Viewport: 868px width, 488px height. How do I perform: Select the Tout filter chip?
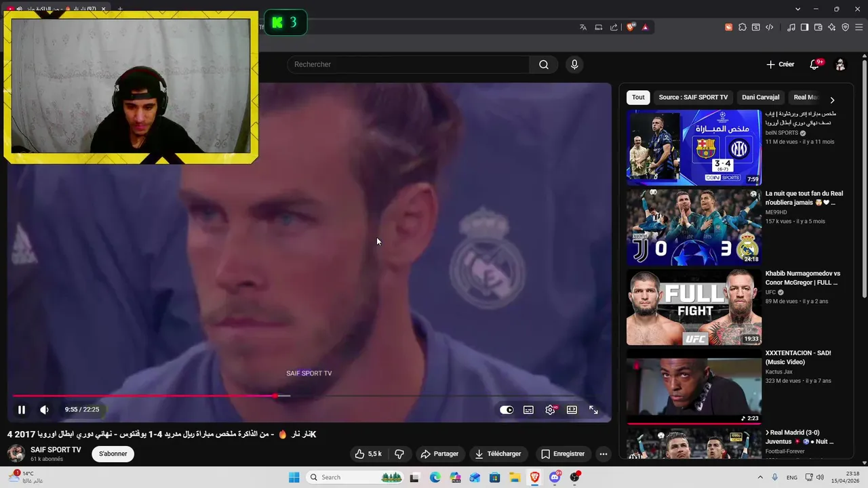[638, 97]
